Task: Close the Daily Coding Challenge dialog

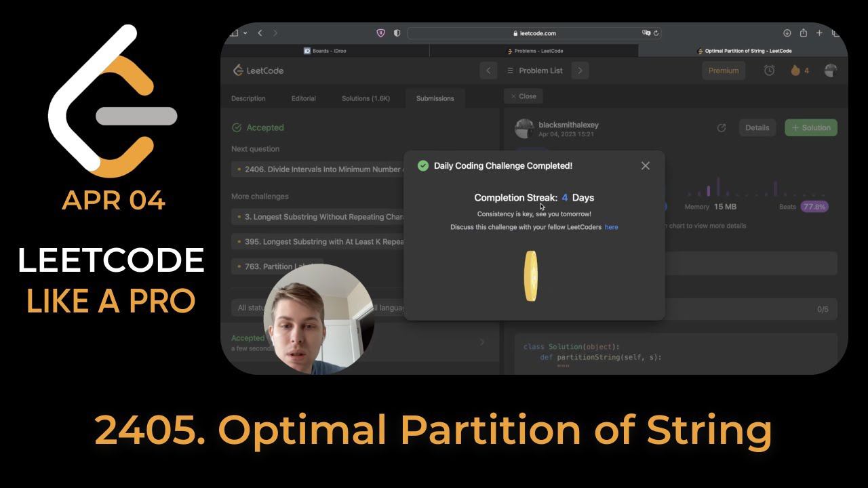Action: (x=646, y=165)
